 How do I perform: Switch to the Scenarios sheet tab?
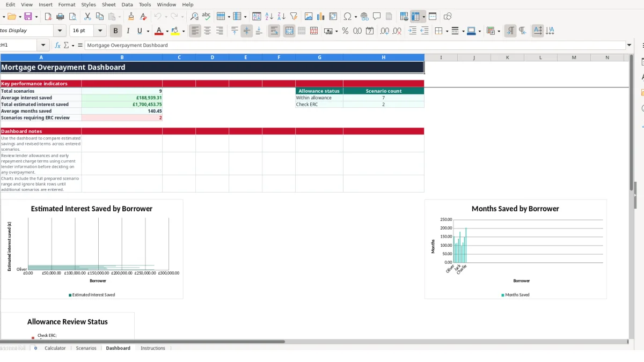pyautogui.click(x=86, y=348)
